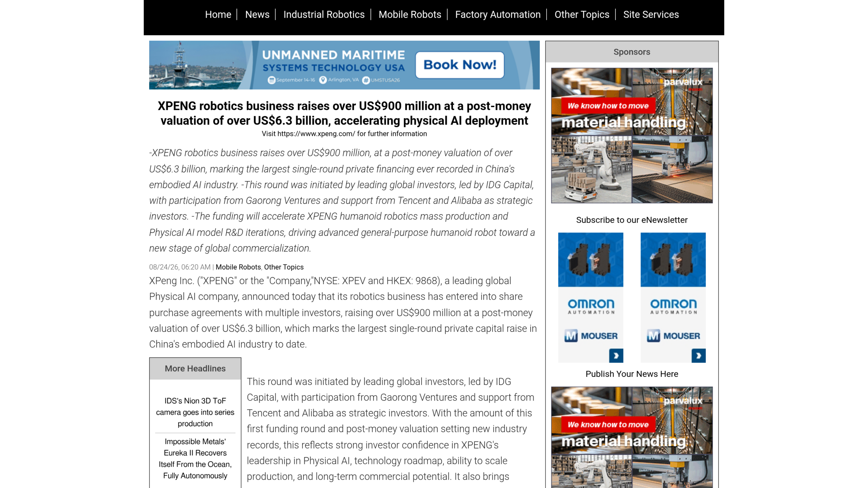Open the Factory Automation menu
The height and width of the screenshot is (488, 868).
click(498, 15)
